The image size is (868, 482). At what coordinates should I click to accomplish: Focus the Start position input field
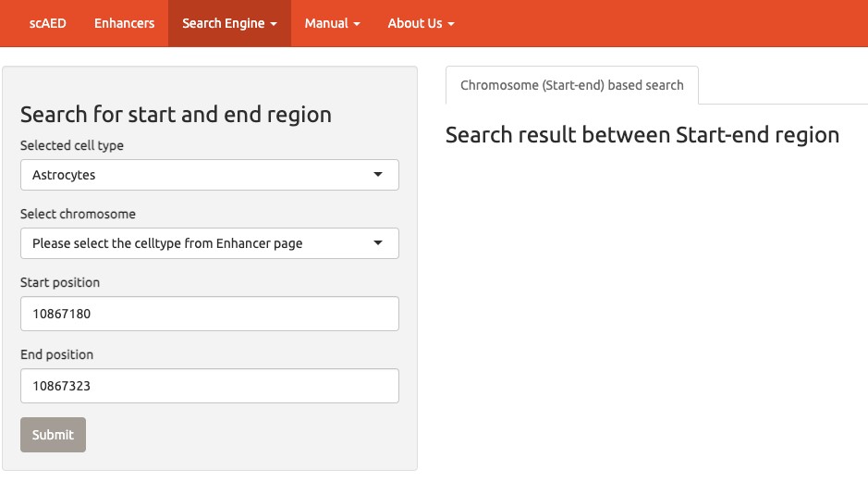[x=209, y=314]
